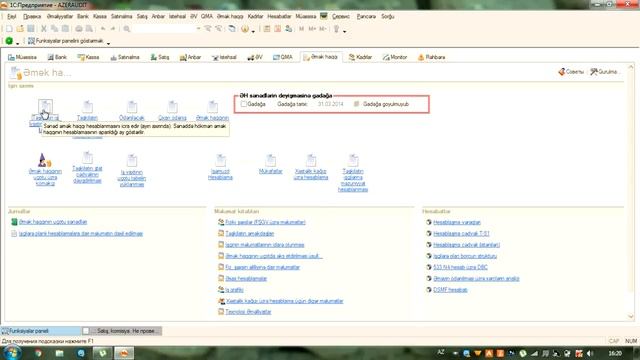Open the file explorer taskbar icon
The height and width of the screenshot is (360, 640).
(60, 353)
